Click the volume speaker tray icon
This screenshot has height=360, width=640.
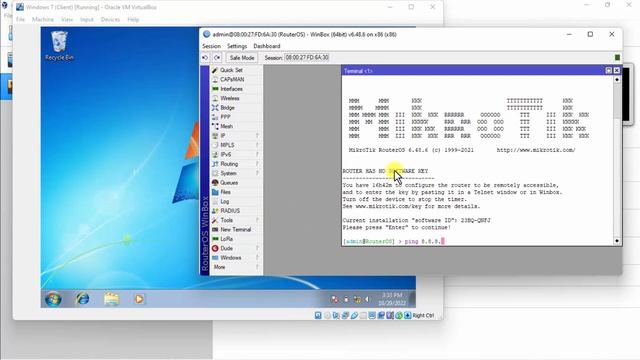367,300
